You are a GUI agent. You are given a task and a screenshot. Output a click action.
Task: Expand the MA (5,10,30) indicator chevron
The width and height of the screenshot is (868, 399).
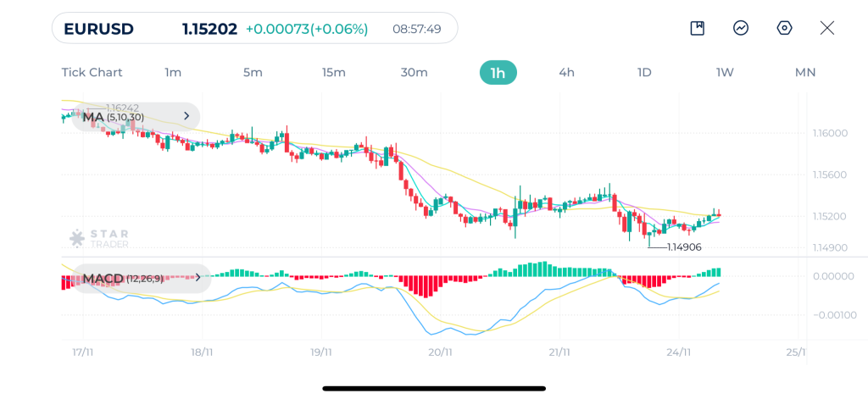(x=186, y=116)
